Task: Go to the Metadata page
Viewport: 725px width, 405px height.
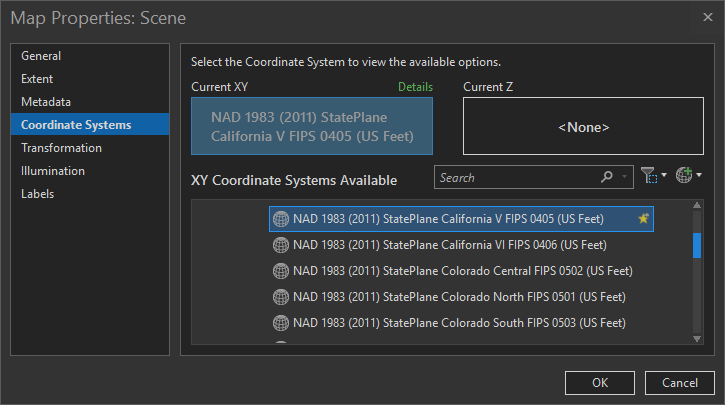Action: (x=46, y=102)
